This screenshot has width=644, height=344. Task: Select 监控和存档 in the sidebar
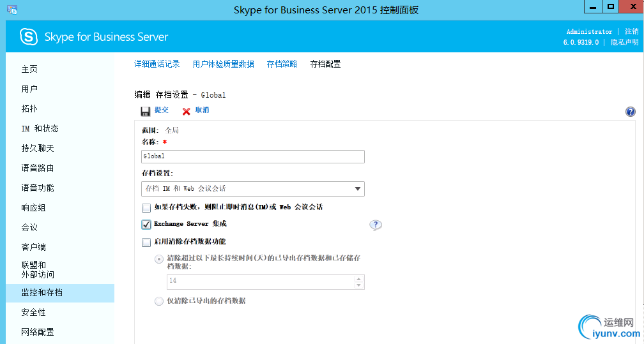(60, 293)
